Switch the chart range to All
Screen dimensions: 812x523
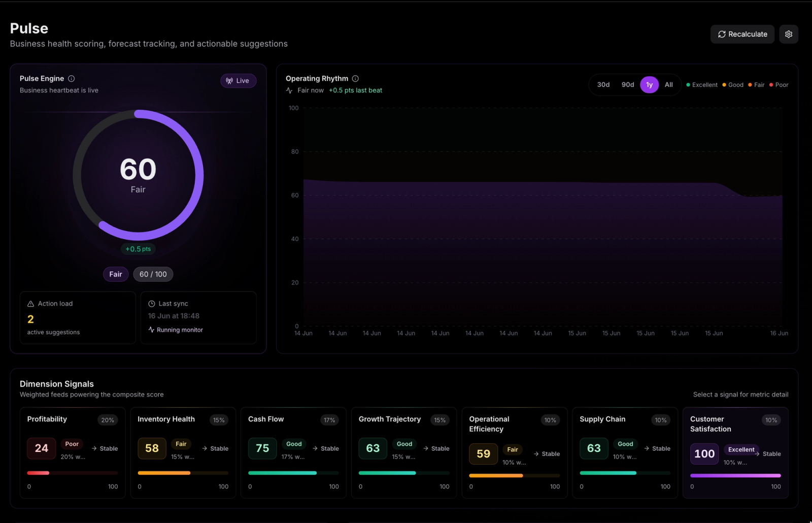[668, 85]
